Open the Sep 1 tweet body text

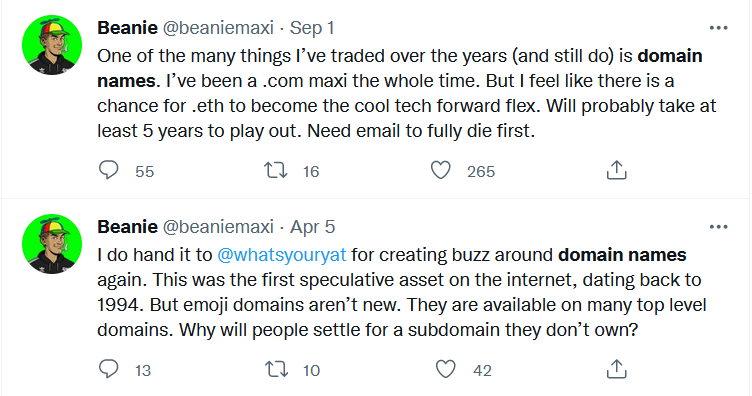pos(407,93)
